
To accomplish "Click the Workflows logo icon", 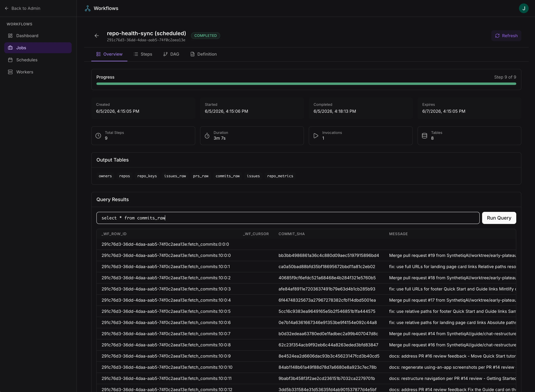I will click(x=88, y=8).
